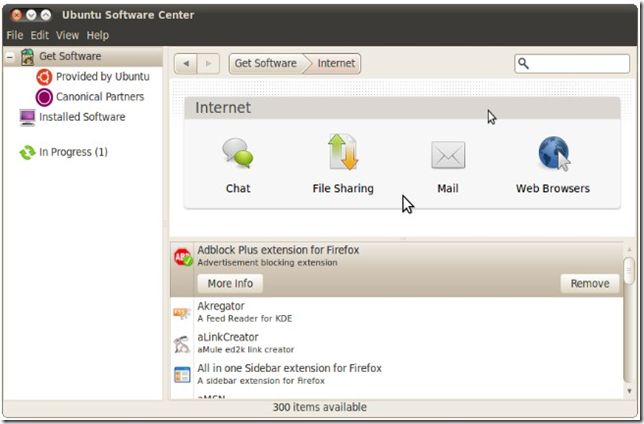Click the Mail category label
This screenshot has width=644, height=424.
(448, 189)
